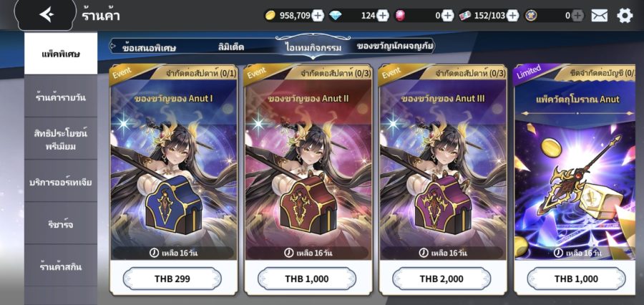This screenshot has height=305, width=644.
Task: Add blue diamonds with plus button
Action: (x=382, y=16)
